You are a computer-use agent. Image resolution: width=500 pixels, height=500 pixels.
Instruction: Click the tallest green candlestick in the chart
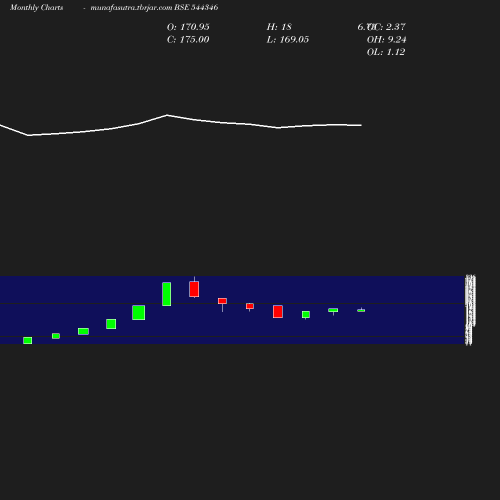point(167,294)
